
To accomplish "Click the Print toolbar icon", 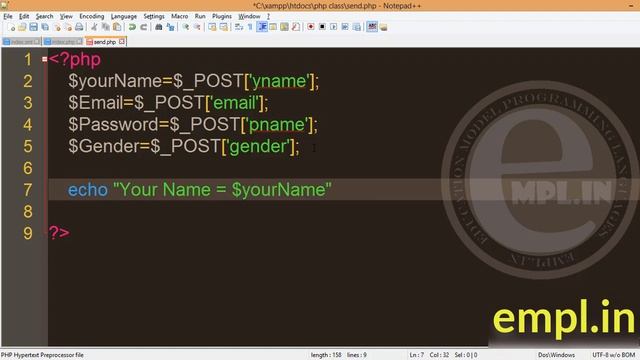I will coord(79,27).
